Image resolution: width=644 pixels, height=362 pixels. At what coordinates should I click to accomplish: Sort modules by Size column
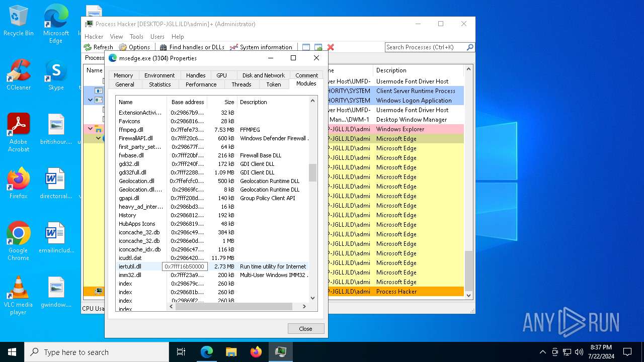point(222,102)
